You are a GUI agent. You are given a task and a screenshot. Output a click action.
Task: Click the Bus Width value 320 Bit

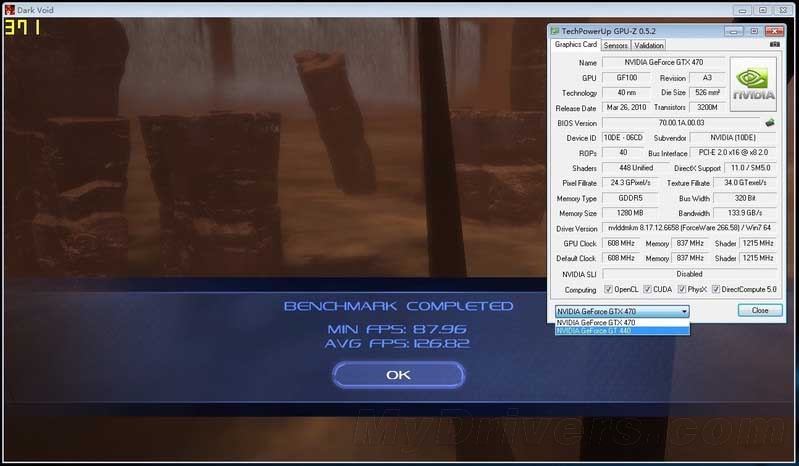(745, 198)
